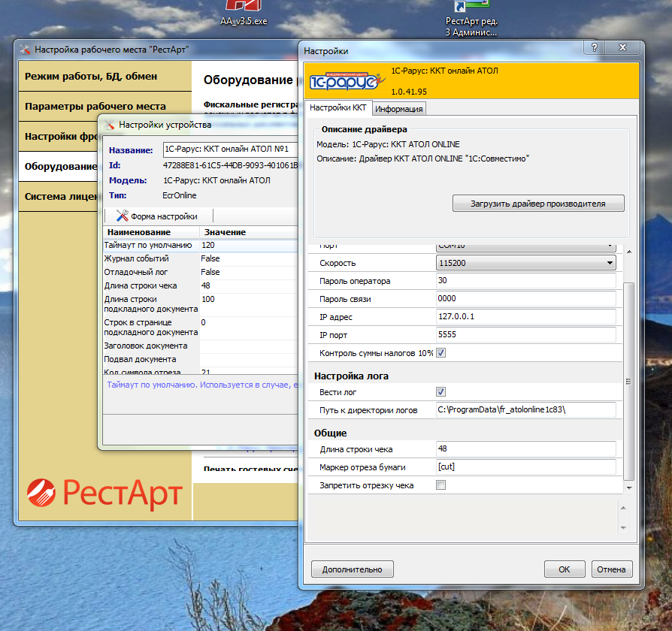Click the IP адрес field with 127.0.0.1
672x631 pixels.
click(x=526, y=316)
